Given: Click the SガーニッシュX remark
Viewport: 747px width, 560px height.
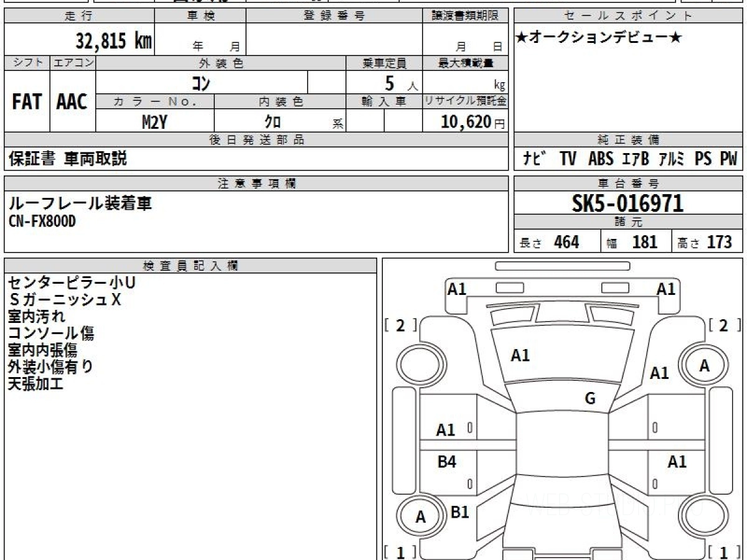Looking at the screenshot, I should (65, 300).
